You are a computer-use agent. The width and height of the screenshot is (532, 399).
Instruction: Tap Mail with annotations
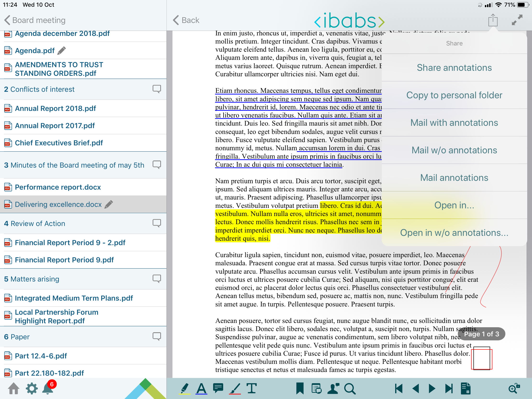pos(454,123)
